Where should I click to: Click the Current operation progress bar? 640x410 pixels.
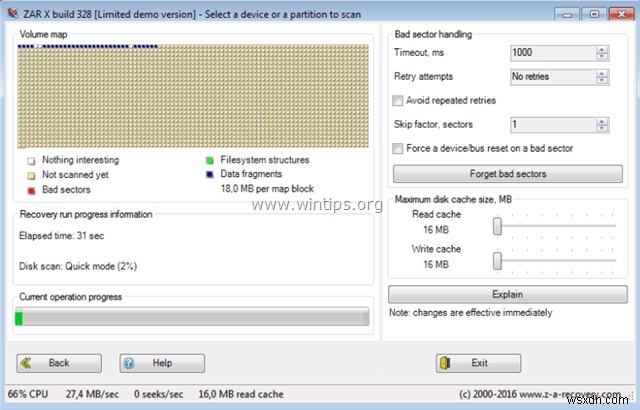coord(192,317)
